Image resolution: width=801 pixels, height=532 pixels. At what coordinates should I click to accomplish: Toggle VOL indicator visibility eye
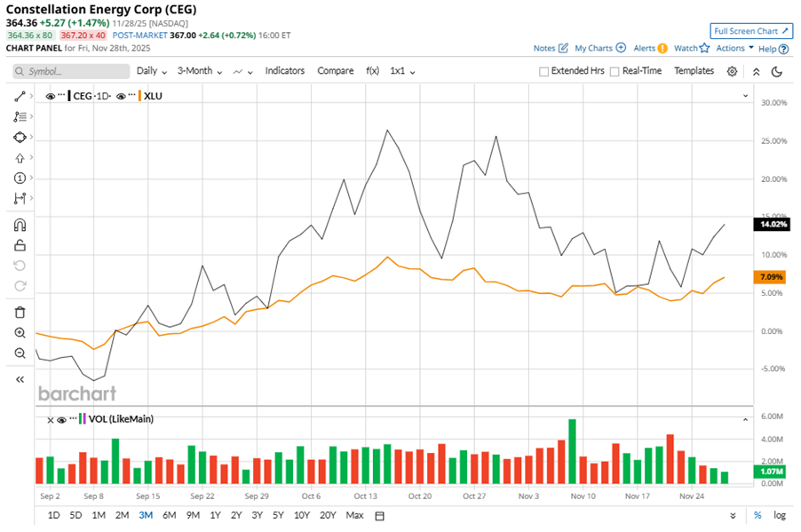61,420
